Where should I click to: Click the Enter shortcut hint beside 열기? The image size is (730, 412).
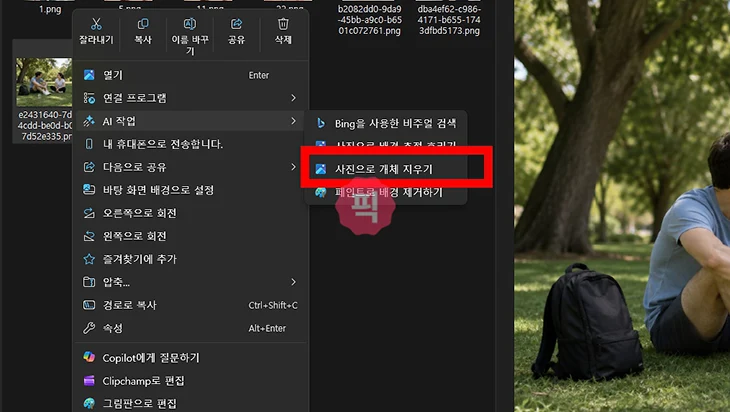[259, 75]
